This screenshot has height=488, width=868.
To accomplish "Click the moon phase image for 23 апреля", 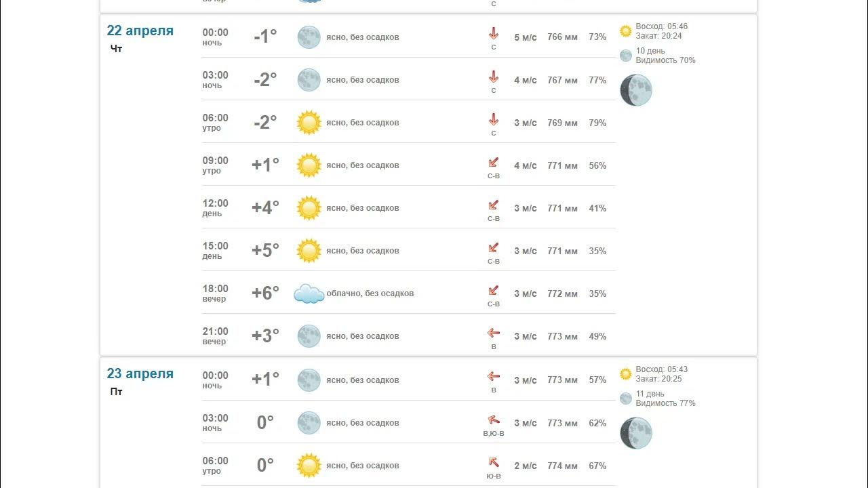I will pos(636,433).
